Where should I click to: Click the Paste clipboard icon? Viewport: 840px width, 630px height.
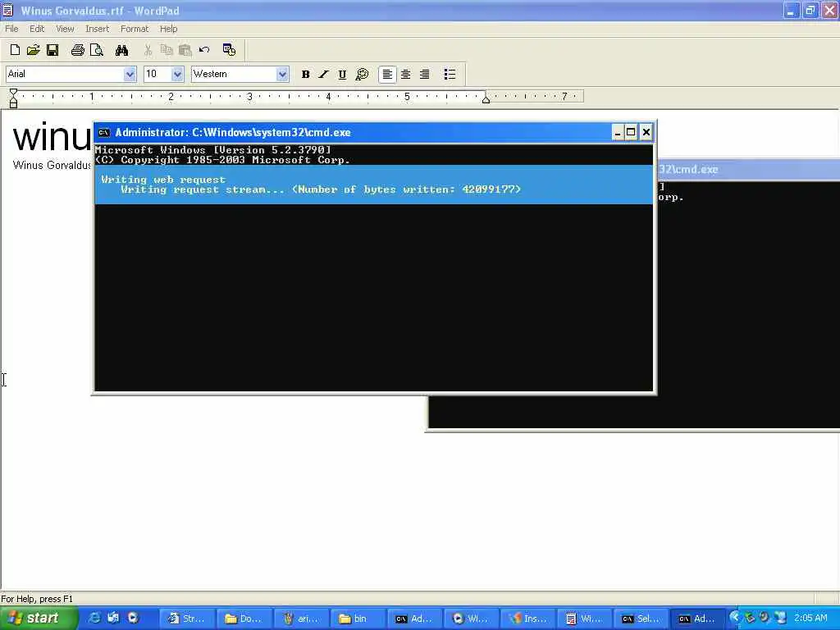coord(185,50)
